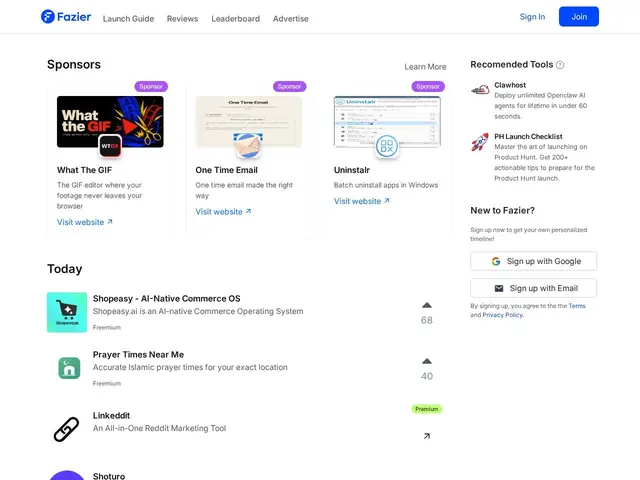Image resolution: width=640 pixels, height=480 pixels.
Task: Upvote Shopeasy with the arrow icon
Action: click(x=427, y=305)
